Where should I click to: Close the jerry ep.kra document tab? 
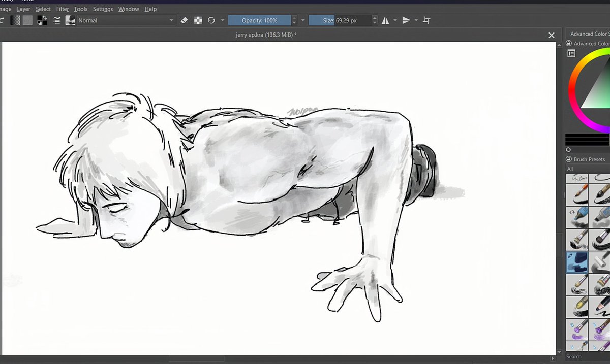pyautogui.click(x=551, y=35)
